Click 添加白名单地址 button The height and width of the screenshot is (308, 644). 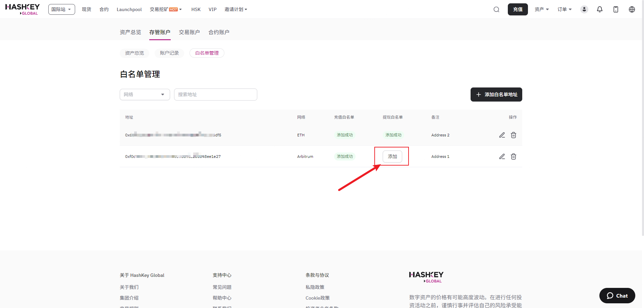tap(496, 95)
